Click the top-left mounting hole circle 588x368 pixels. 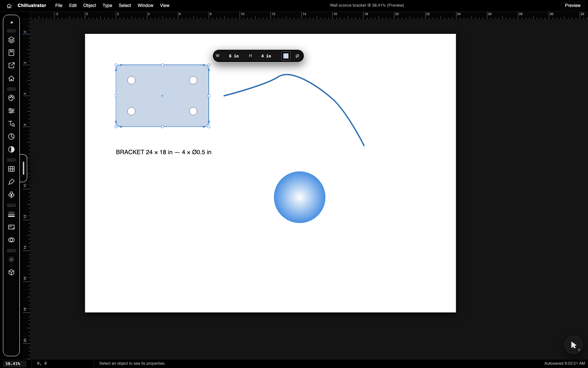pos(131,80)
